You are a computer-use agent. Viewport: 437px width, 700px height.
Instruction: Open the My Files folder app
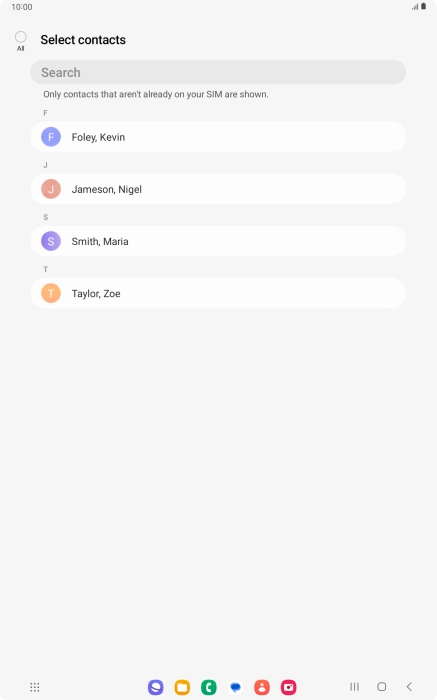(x=182, y=687)
